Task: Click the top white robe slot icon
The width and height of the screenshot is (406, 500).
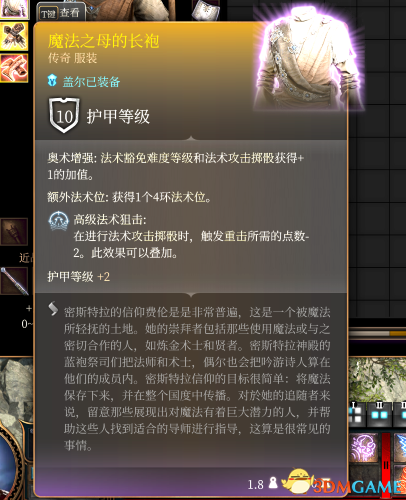Action: pyautogui.click(x=14, y=9)
